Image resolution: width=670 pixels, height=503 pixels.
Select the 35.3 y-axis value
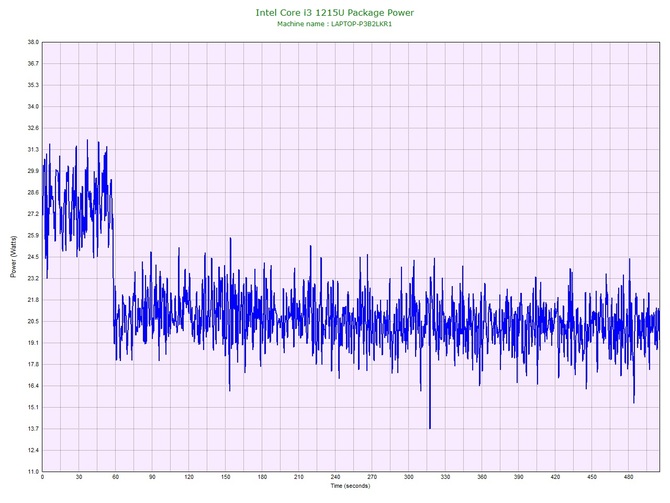tap(33, 85)
